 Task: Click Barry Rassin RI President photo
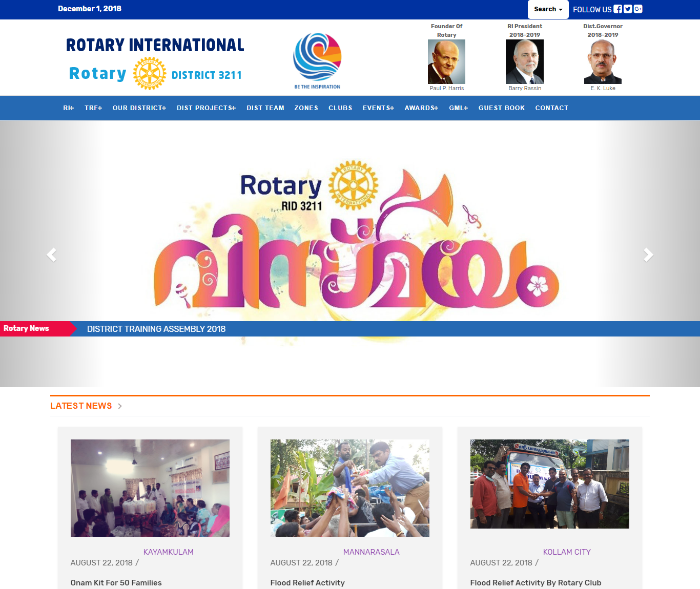(x=525, y=62)
